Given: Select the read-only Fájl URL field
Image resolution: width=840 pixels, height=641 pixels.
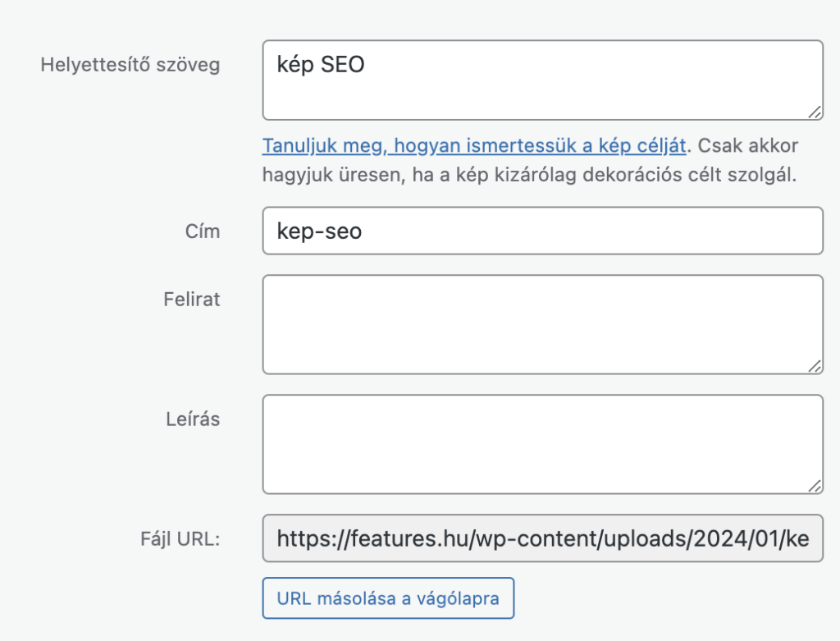Looking at the screenshot, I should [x=541, y=538].
